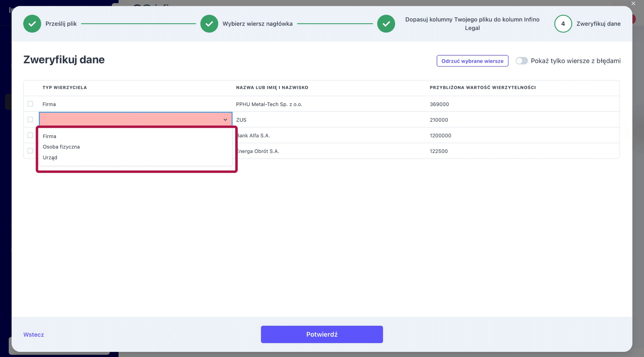The height and width of the screenshot is (357, 644).
Task: Click the value 1200000
Action: (440, 136)
